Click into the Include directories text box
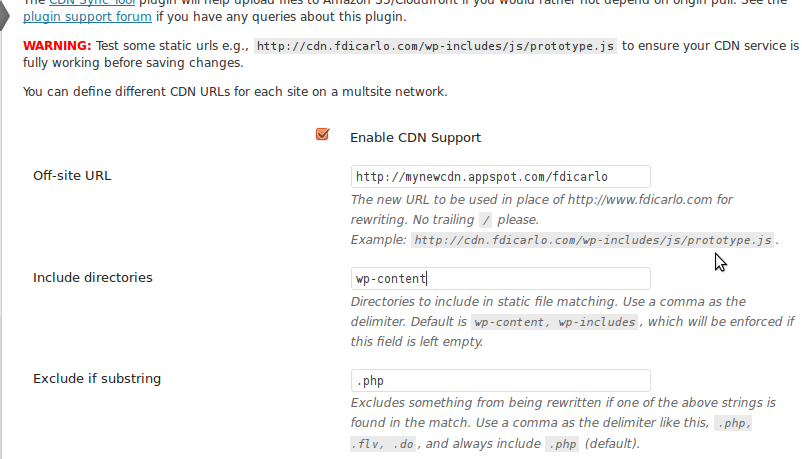Screen dimensions: 802x459 pos(501,278)
